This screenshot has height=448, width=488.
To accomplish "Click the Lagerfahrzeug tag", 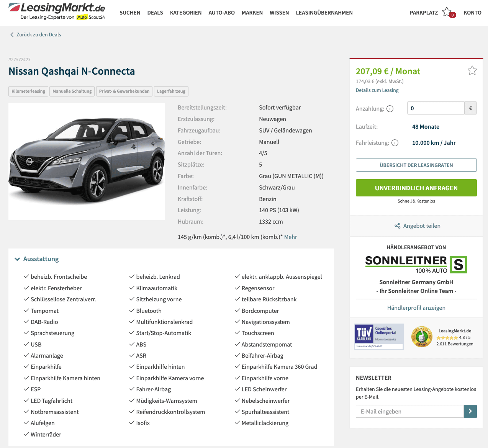I will point(171,91).
